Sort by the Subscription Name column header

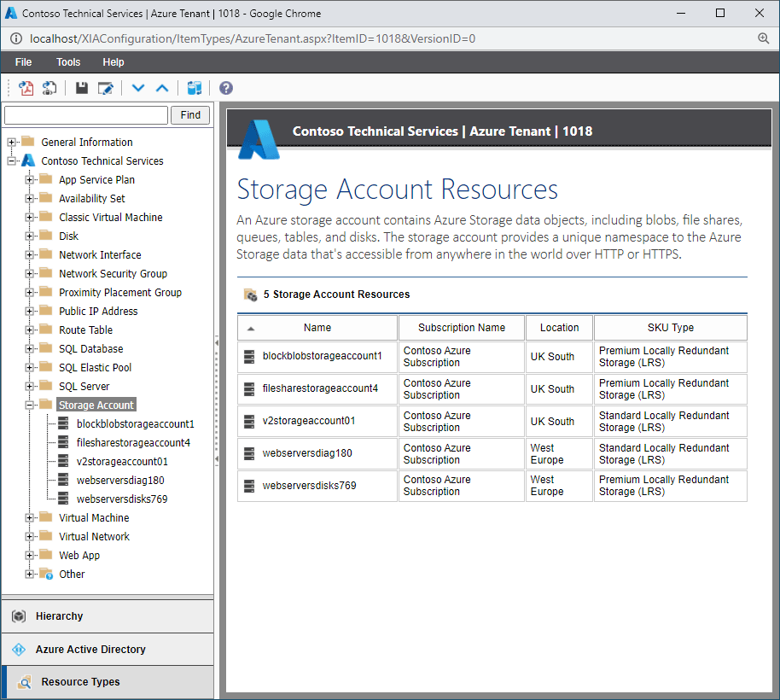pos(462,327)
